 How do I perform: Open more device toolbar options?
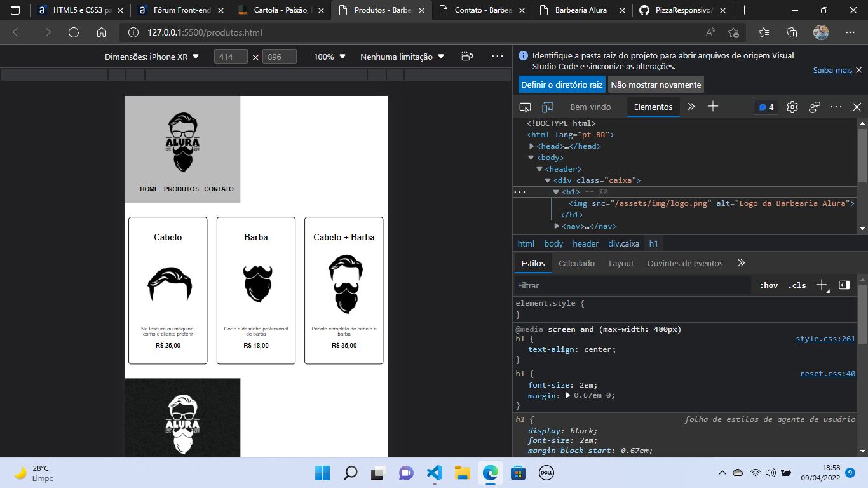pyautogui.click(x=498, y=57)
